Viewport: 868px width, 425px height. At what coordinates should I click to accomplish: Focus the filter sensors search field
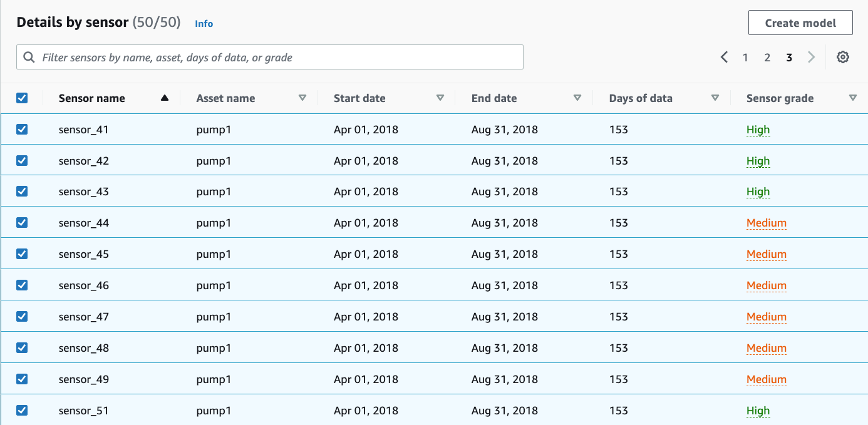(276, 57)
